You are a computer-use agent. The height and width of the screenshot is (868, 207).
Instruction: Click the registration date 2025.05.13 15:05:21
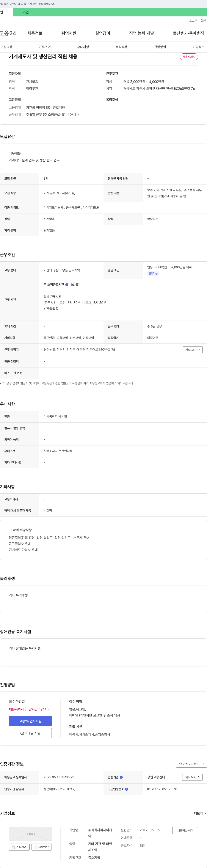coord(59,777)
